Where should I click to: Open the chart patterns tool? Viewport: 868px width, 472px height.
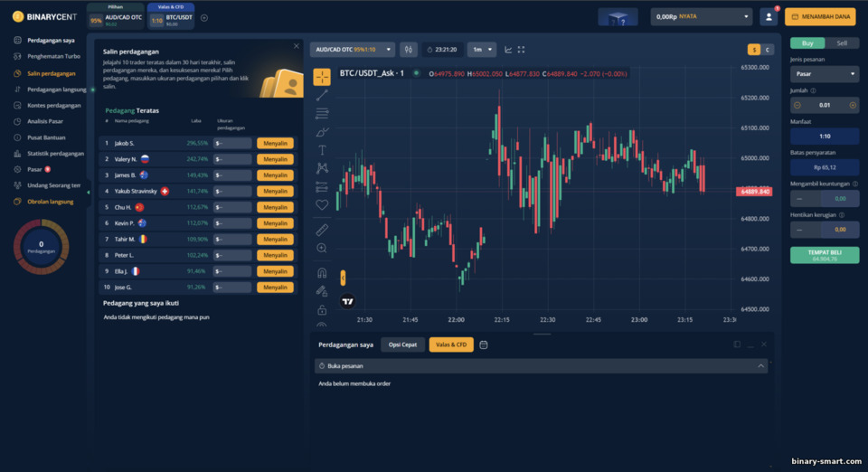point(322,168)
